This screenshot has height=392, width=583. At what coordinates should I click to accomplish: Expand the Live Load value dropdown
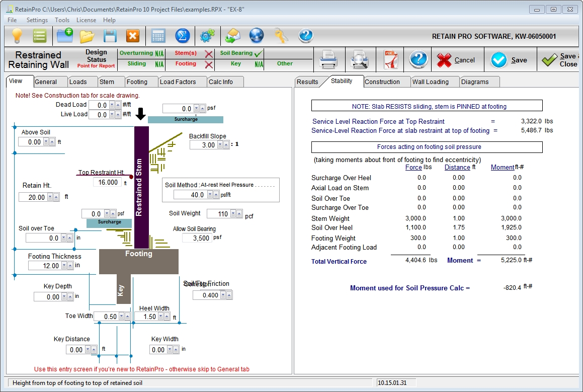coord(112,115)
